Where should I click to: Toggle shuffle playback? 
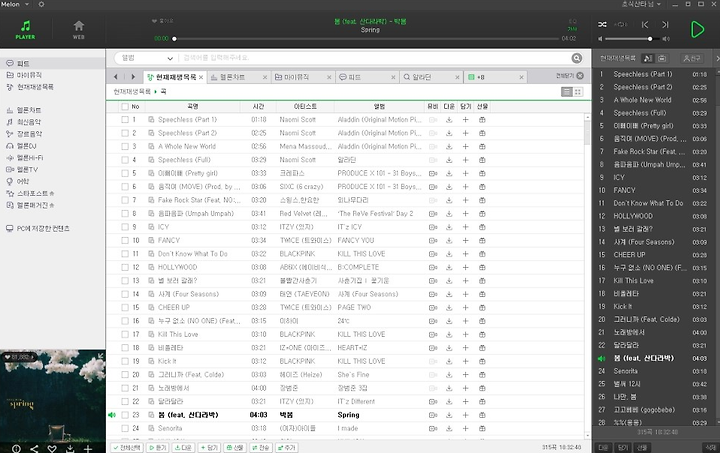(602, 25)
